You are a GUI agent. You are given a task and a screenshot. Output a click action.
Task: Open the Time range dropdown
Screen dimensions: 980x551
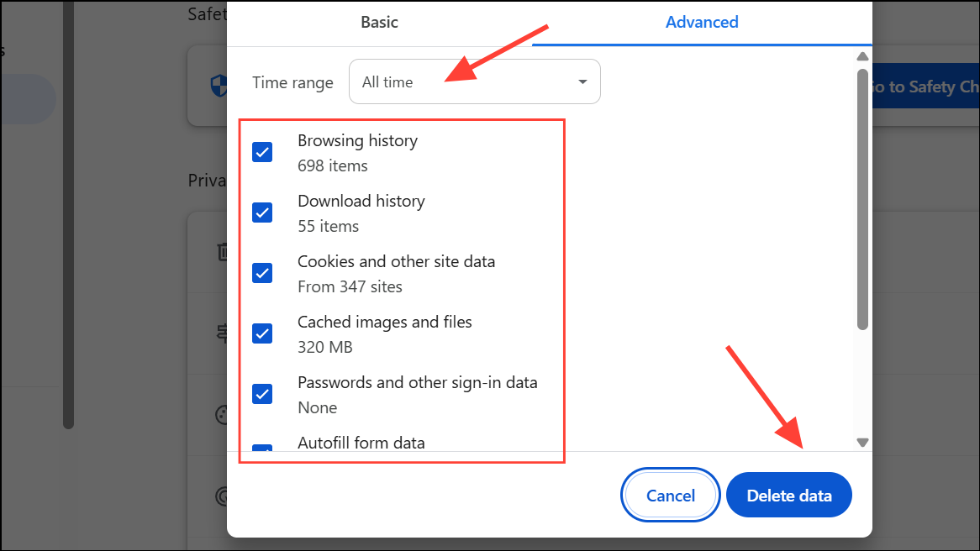point(474,81)
